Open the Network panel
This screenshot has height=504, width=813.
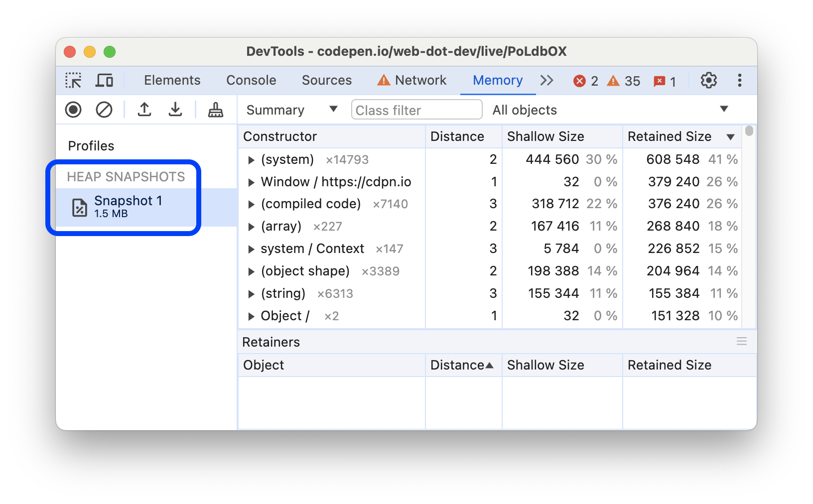point(420,80)
